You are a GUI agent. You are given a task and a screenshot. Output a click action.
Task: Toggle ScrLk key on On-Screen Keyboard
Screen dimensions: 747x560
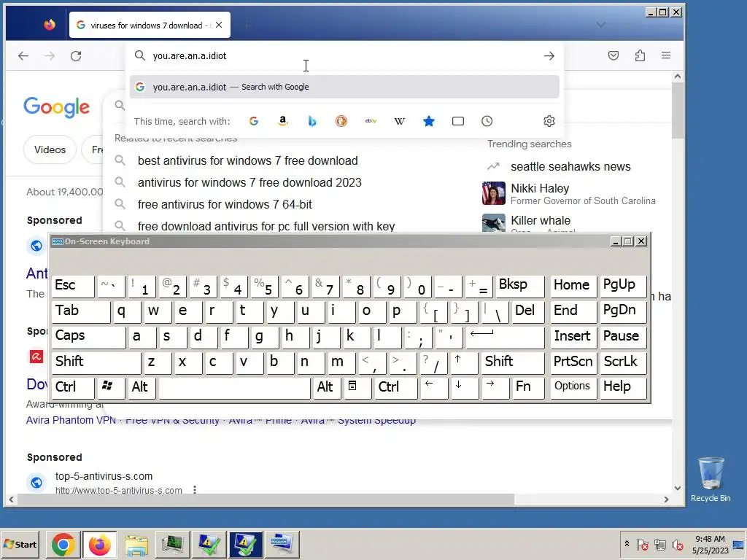[x=623, y=362]
